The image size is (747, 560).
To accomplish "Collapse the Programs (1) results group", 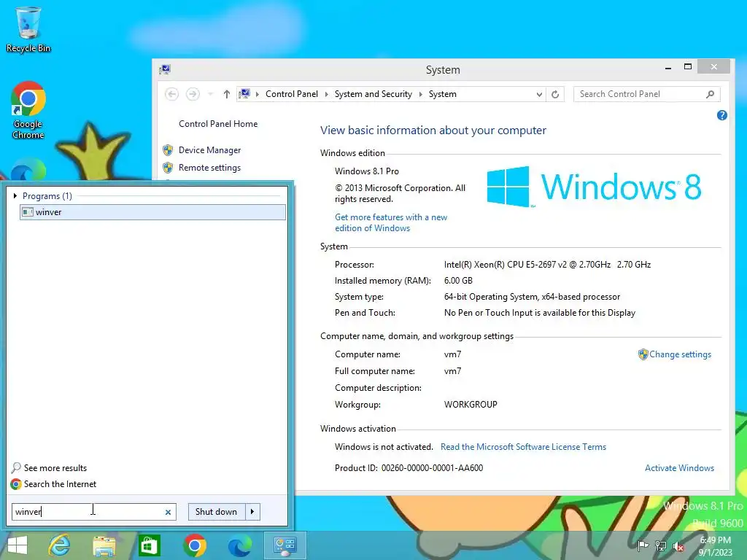I will point(15,195).
